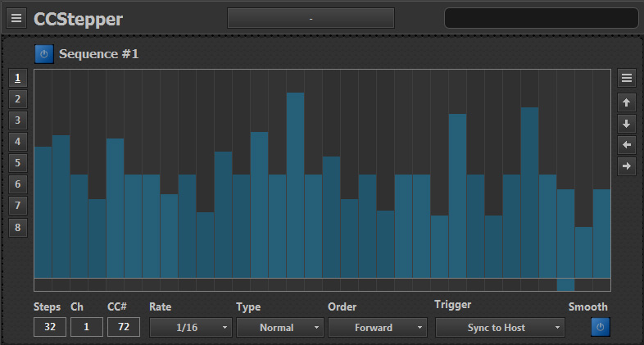The width and height of the screenshot is (644, 345).
Task: Select sequence tab 3
Action: click(18, 120)
